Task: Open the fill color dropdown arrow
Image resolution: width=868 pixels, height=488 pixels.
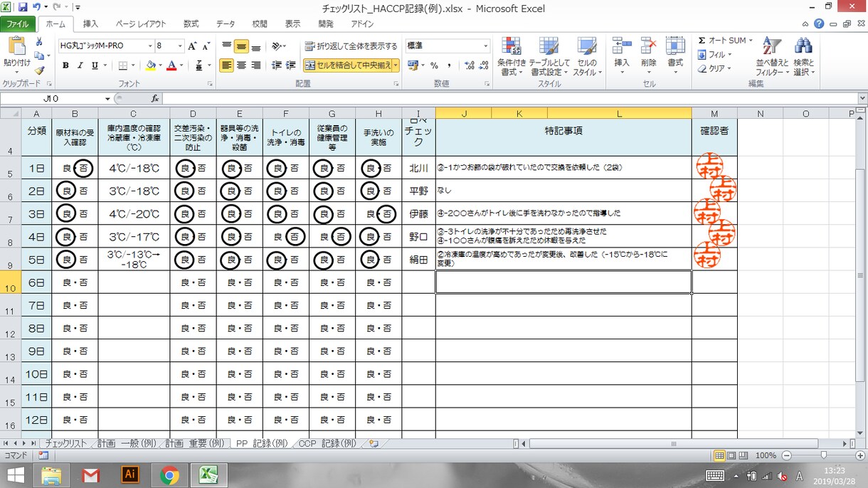Action: (159, 65)
